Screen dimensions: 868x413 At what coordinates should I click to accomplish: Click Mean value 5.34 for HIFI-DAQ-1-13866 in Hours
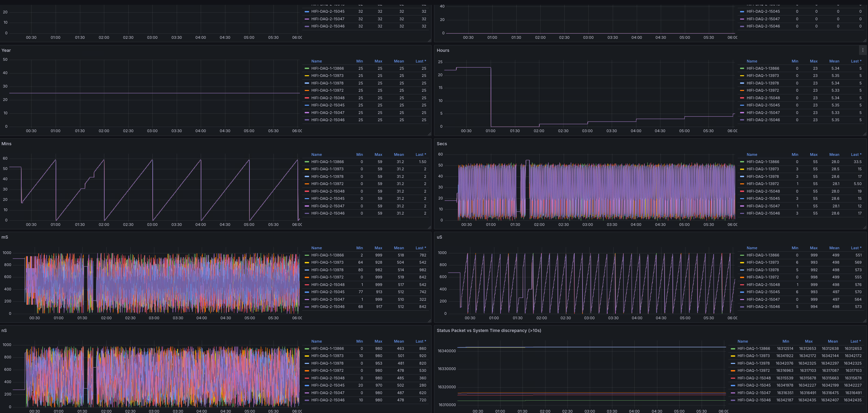(x=835, y=68)
